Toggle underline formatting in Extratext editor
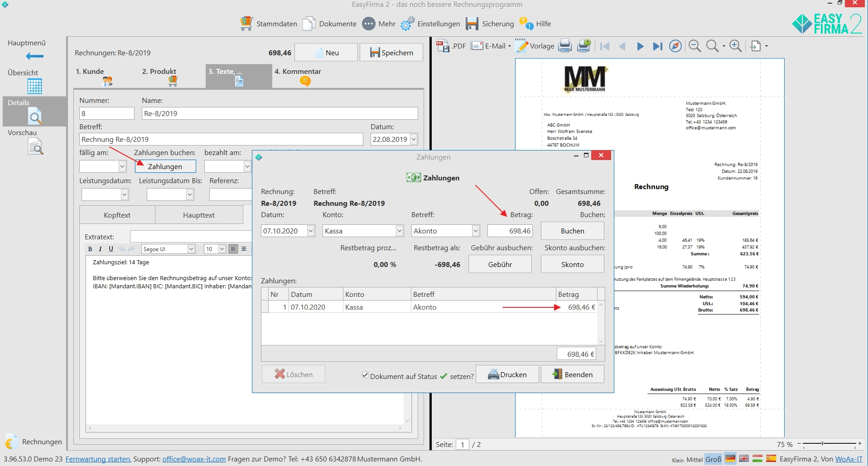868x466 pixels. coord(111,249)
